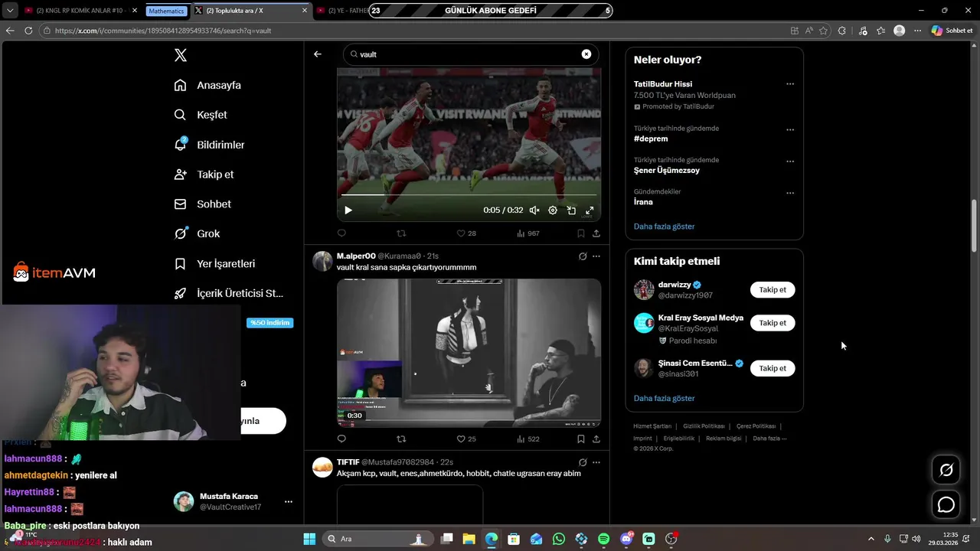Screen dimensions: 980x551
Task: Ask Grok about M.alper00 post
Action: tap(583, 256)
